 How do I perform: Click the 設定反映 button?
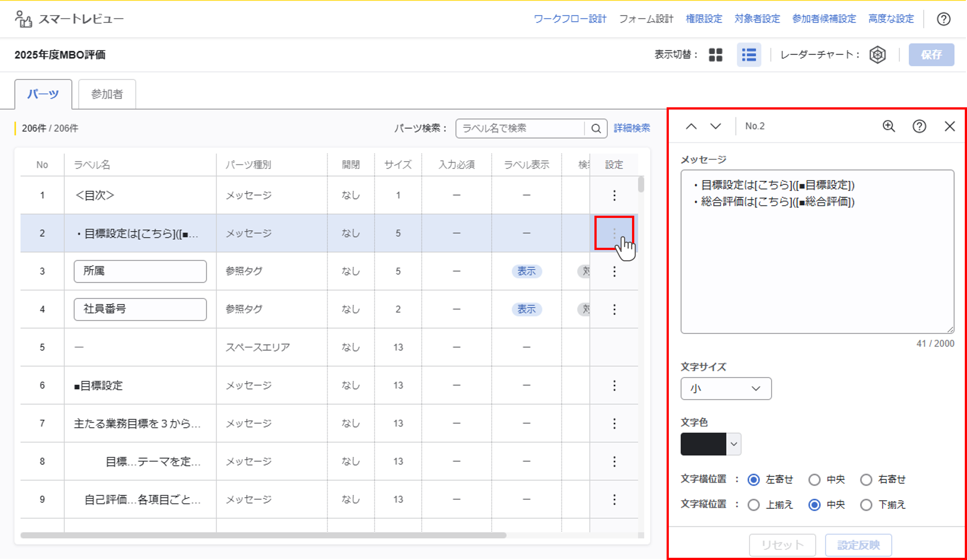[858, 545]
